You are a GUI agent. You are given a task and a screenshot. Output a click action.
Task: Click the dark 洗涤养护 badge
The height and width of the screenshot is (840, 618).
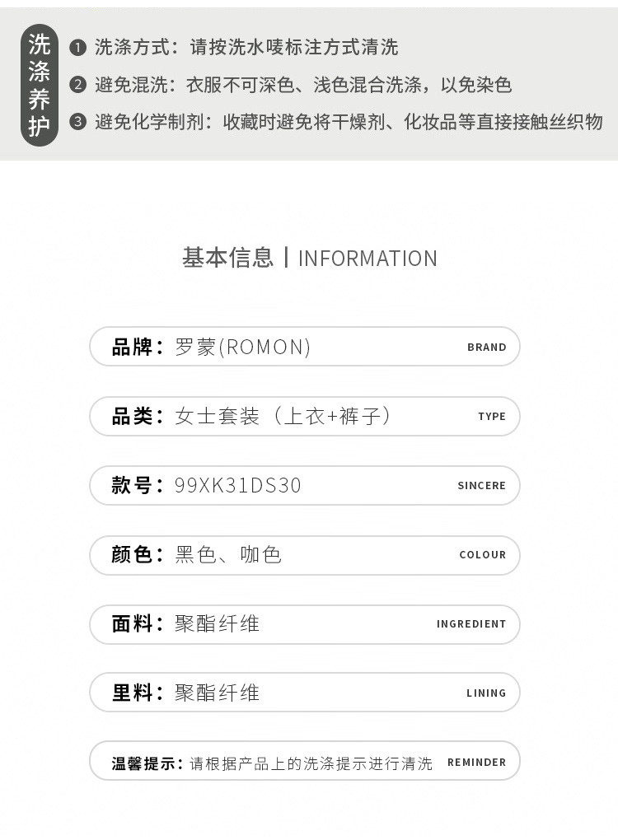click(40, 85)
